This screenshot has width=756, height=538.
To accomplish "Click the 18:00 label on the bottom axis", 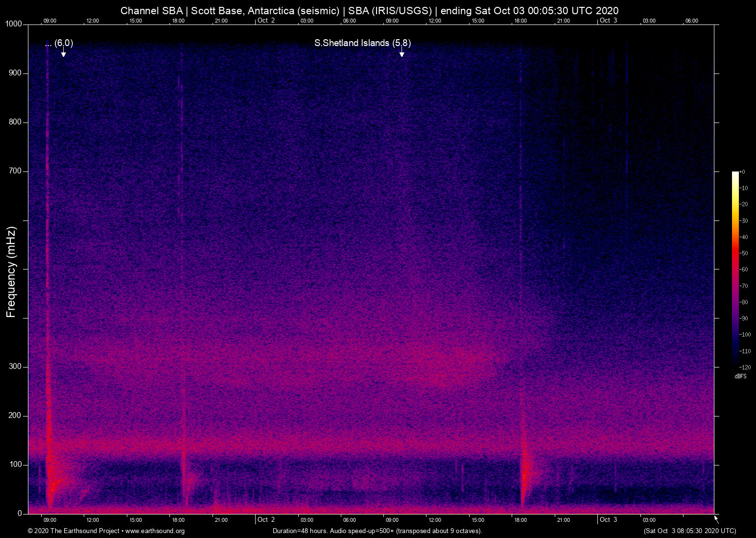I will [179, 520].
